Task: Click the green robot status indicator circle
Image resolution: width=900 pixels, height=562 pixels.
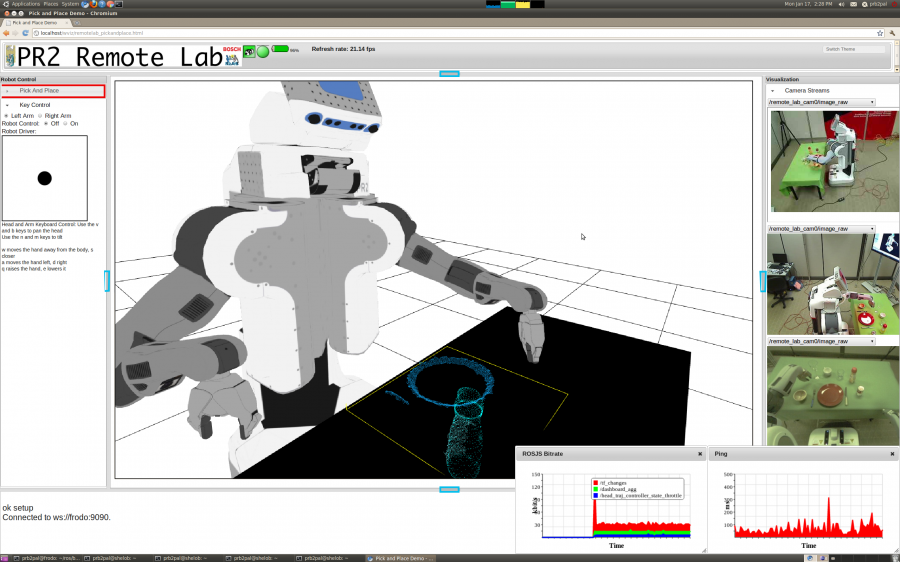Action: pos(263,51)
